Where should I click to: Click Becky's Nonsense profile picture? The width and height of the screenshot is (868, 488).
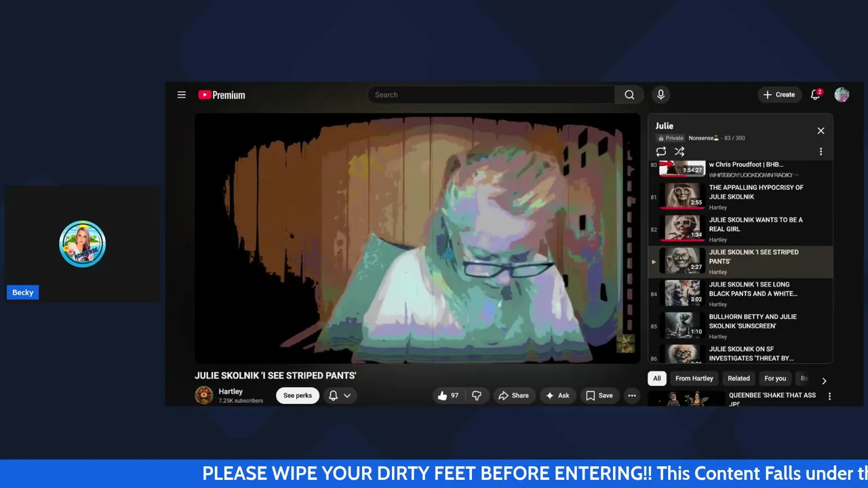[x=82, y=244]
